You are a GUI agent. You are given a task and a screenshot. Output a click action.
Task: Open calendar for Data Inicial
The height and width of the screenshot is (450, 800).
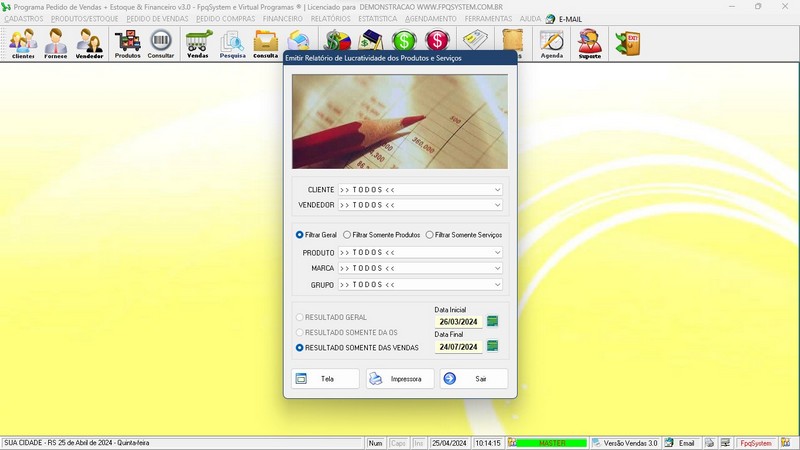[x=492, y=321]
